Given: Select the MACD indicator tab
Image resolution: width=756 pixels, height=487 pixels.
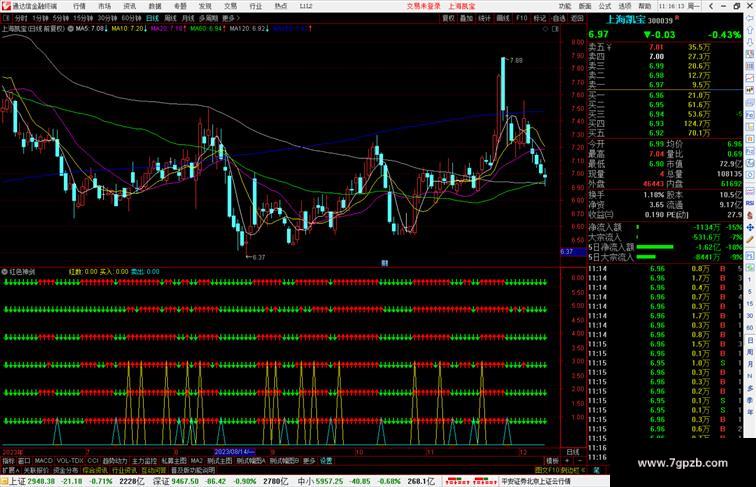Looking at the screenshot, I should [43, 461].
